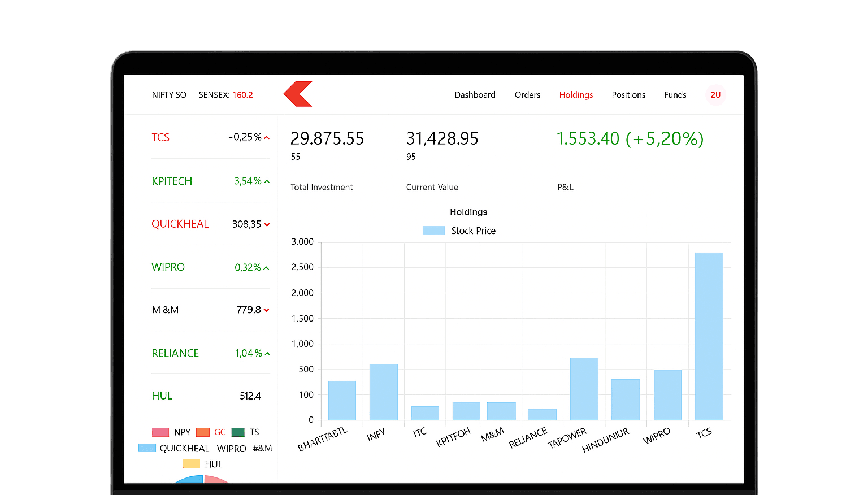This screenshot has height=495, width=868.
Task: Toggle Stock Price legend swatch
Action: [x=434, y=231]
